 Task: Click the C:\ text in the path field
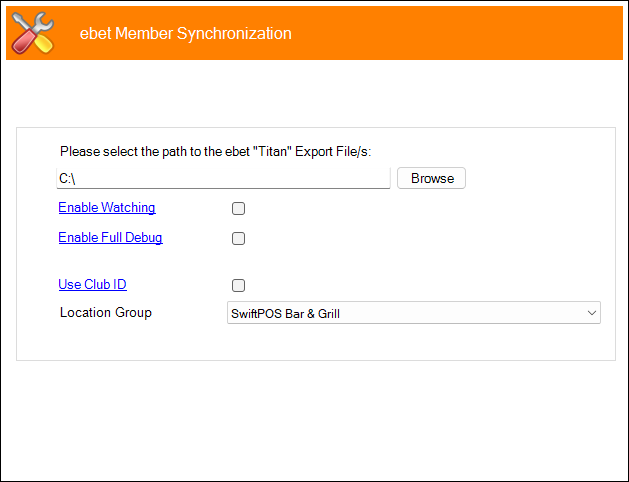click(x=67, y=178)
